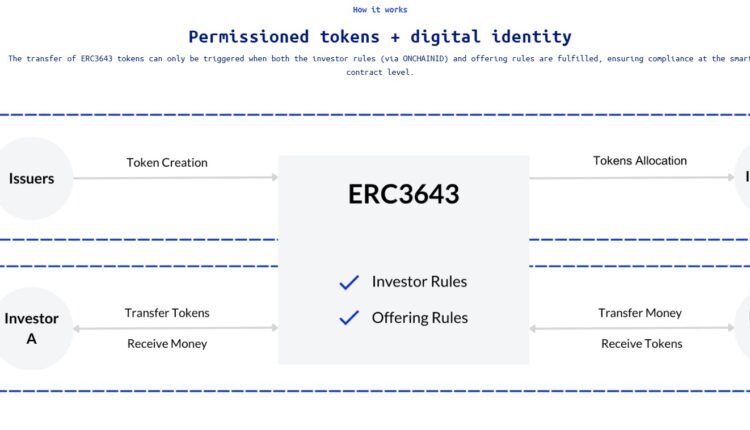The image size is (750, 430).
Task: Click the "Receive Money" label
Action: click(167, 344)
